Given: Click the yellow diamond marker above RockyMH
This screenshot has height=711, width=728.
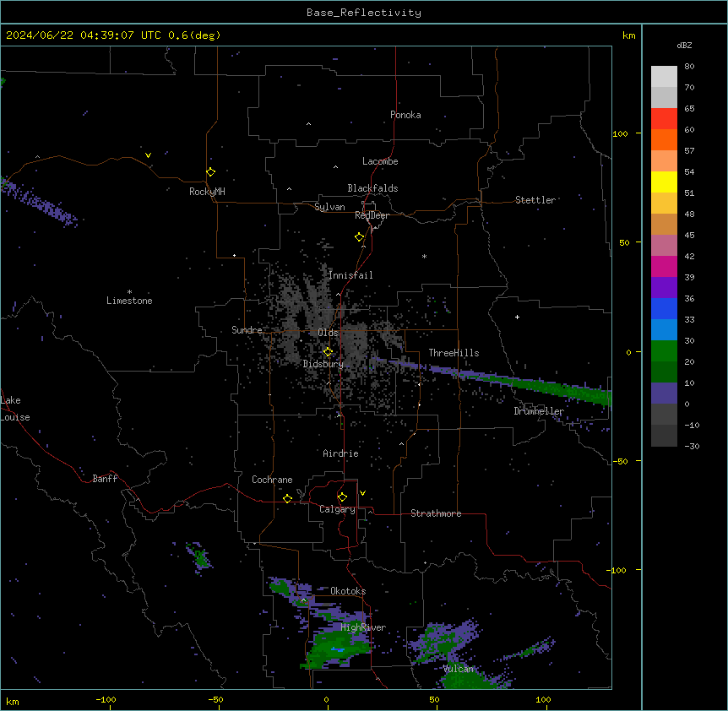Looking at the screenshot, I should click(x=210, y=172).
